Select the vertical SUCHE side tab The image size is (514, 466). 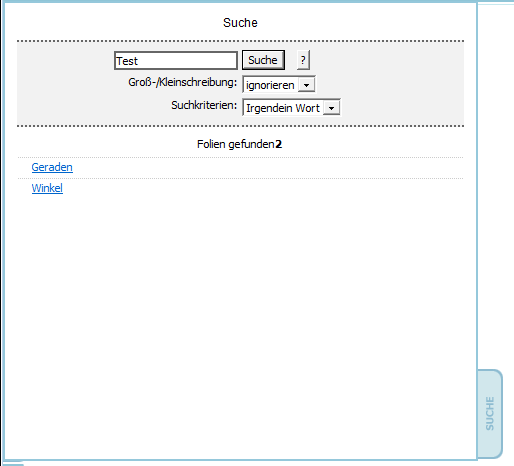coord(490,414)
